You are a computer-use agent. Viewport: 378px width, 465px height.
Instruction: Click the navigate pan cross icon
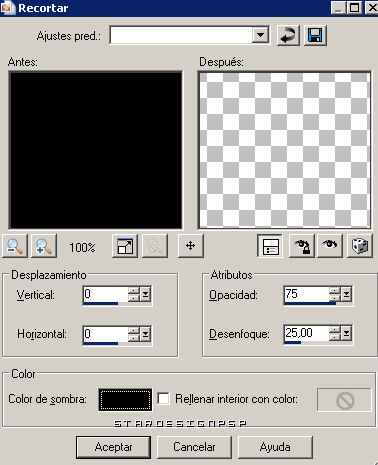pyautogui.click(x=191, y=246)
